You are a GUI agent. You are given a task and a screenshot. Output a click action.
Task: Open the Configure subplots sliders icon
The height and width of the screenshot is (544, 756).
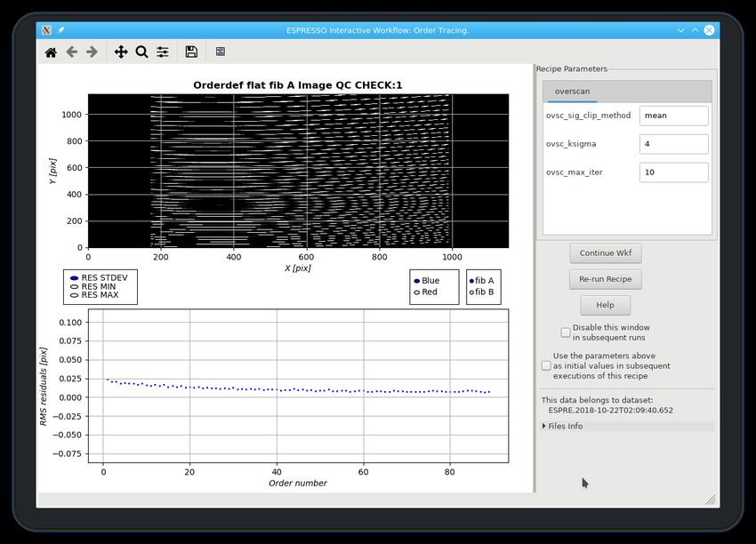(163, 52)
